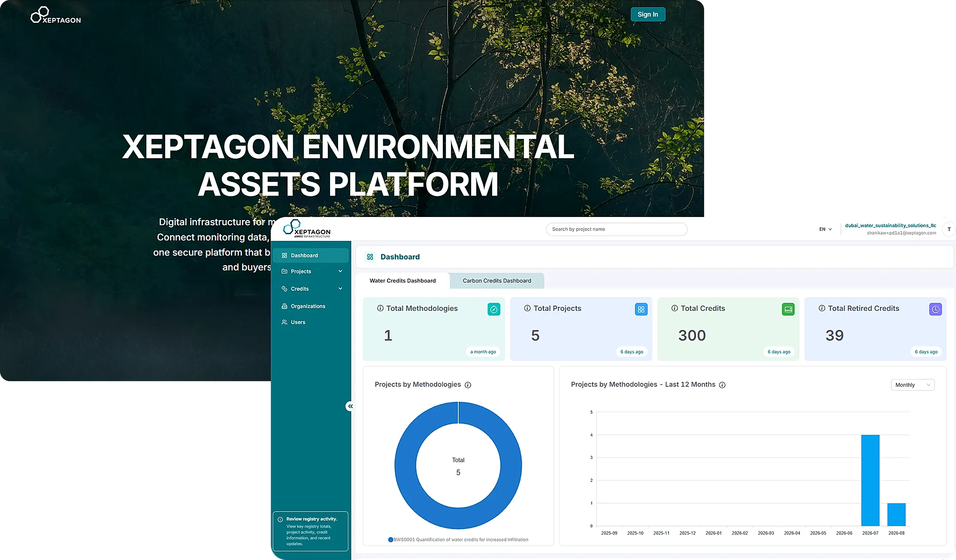
Task: Open Users in the sidebar menu
Action: coord(311,322)
